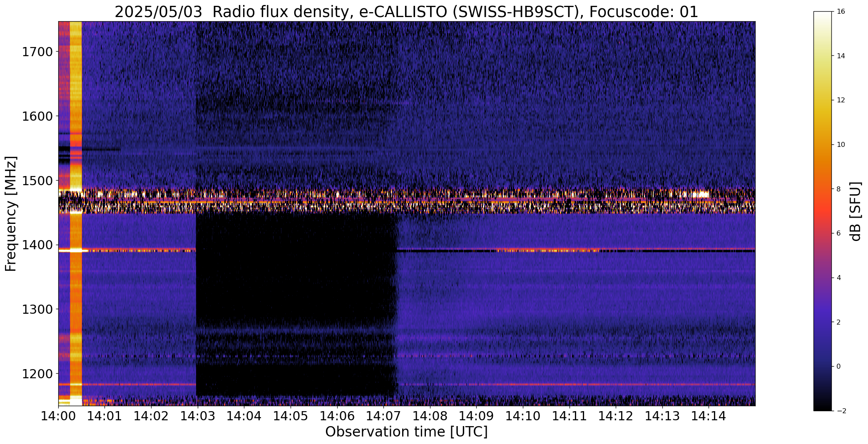Click the 14:07 time tick label
868x444 pixels.
tap(384, 416)
